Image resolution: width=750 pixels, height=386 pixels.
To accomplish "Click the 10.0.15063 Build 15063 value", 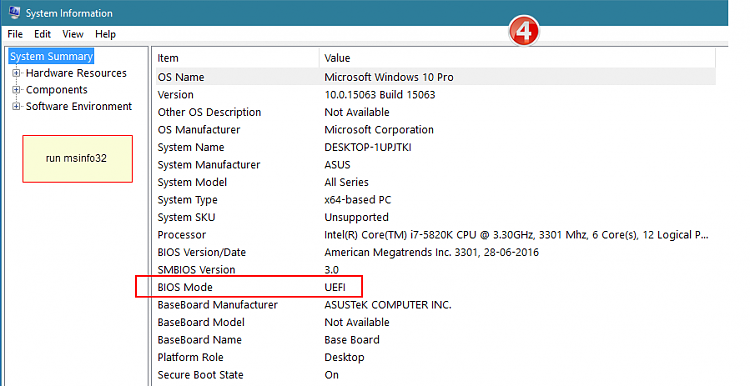I will (x=380, y=95).
